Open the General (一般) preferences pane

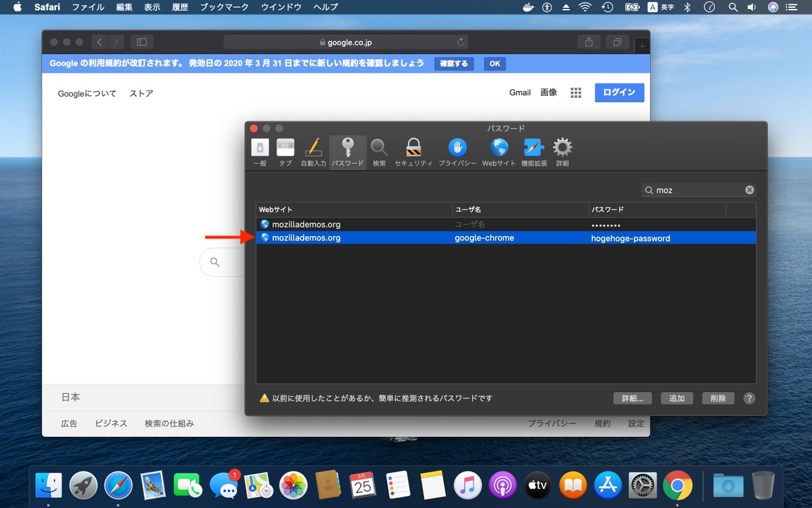coord(260,152)
